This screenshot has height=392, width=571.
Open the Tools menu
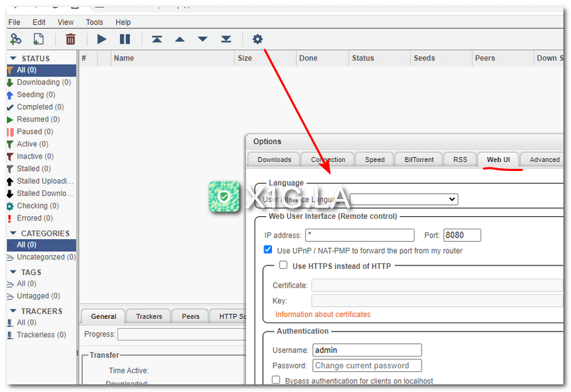(x=95, y=22)
